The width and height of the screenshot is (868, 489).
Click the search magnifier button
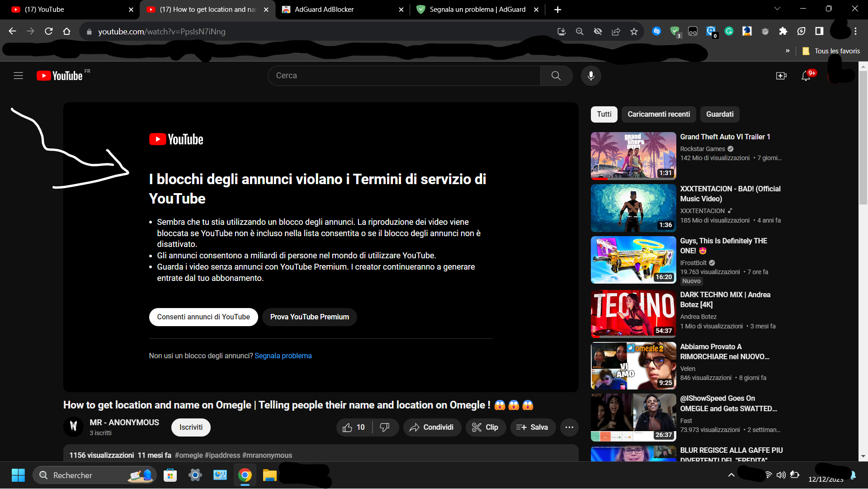pos(556,76)
